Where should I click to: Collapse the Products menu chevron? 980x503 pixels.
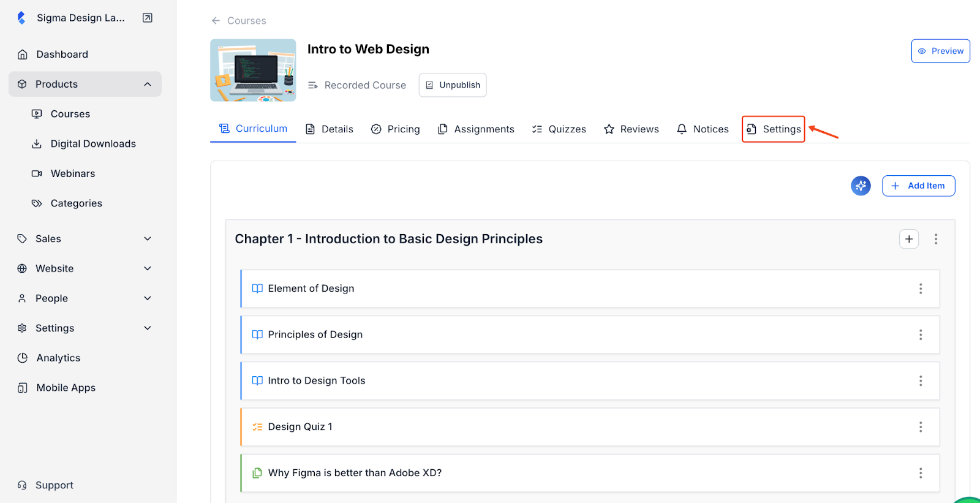148,84
